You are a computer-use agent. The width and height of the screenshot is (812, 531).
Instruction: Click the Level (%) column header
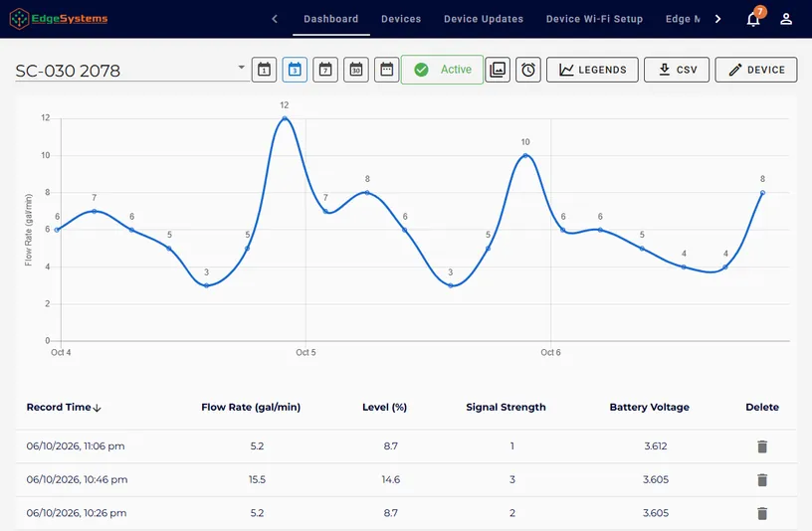[384, 408]
